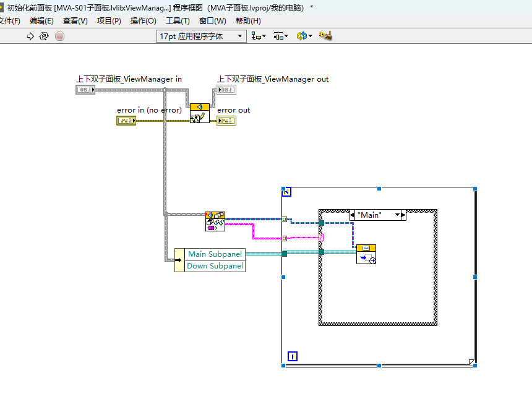
Task: Open the 操作(O) menu
Action: (143, 21)
